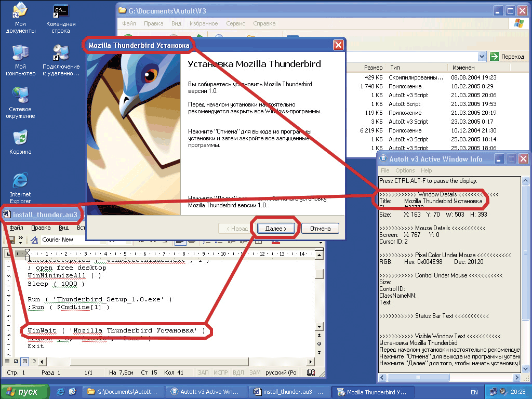Switch to Web Layout view in Word
The height and width of the screenshot is (399, 532).
click(x=16, y=362)
